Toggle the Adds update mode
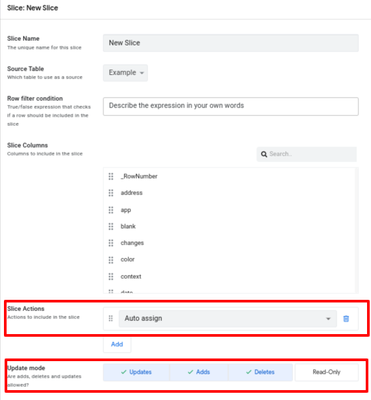Viewport: 371px width, 400px height. point(199,372)
